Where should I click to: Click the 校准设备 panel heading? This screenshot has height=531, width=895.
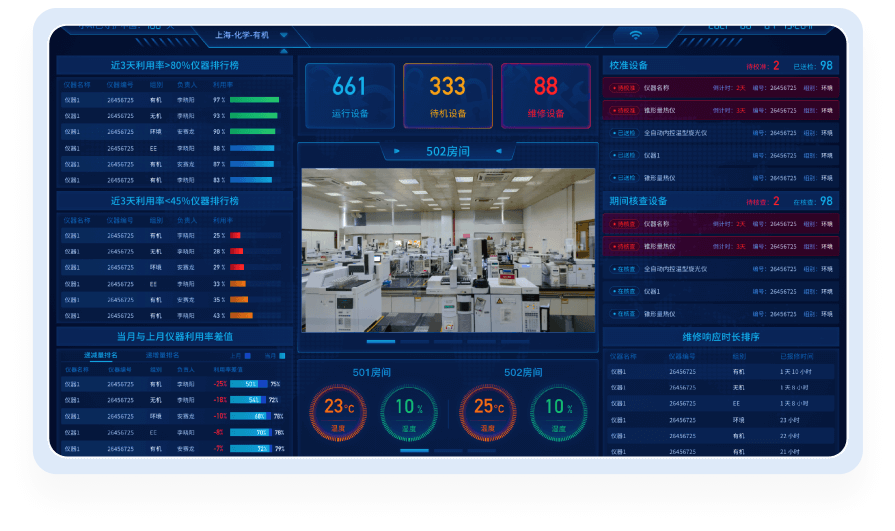coord(628,65)
